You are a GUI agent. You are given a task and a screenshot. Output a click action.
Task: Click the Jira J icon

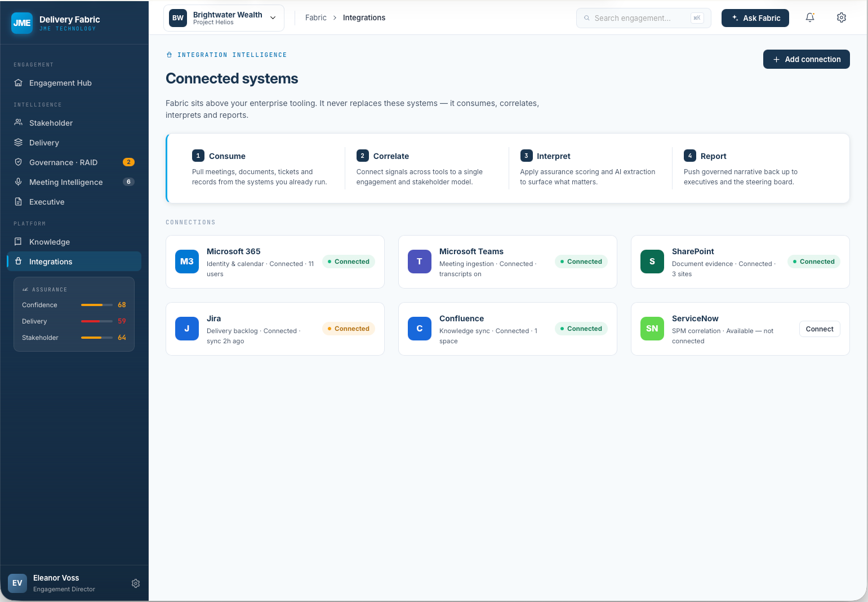click(x=187, y=329)
